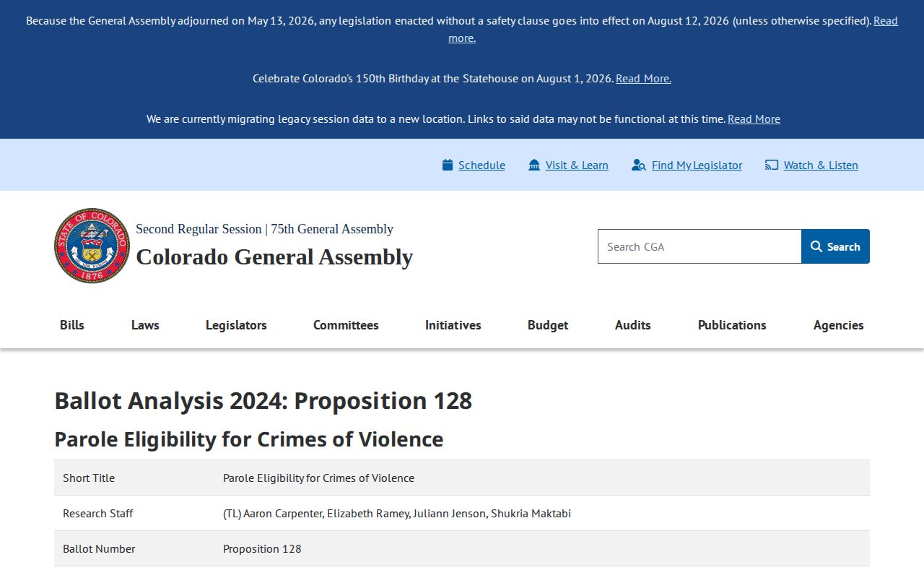Screen dimensions: 924x578
Task: Open the Legislators menu
Action: point(236,325)
